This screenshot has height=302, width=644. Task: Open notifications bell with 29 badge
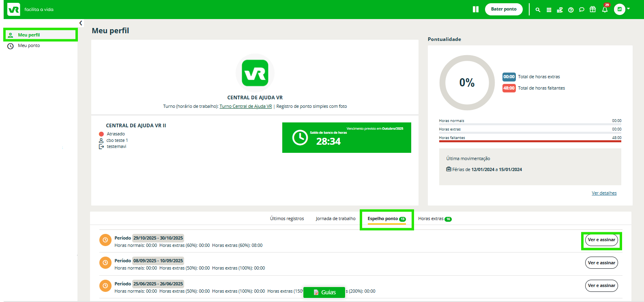tap(605, 10)
